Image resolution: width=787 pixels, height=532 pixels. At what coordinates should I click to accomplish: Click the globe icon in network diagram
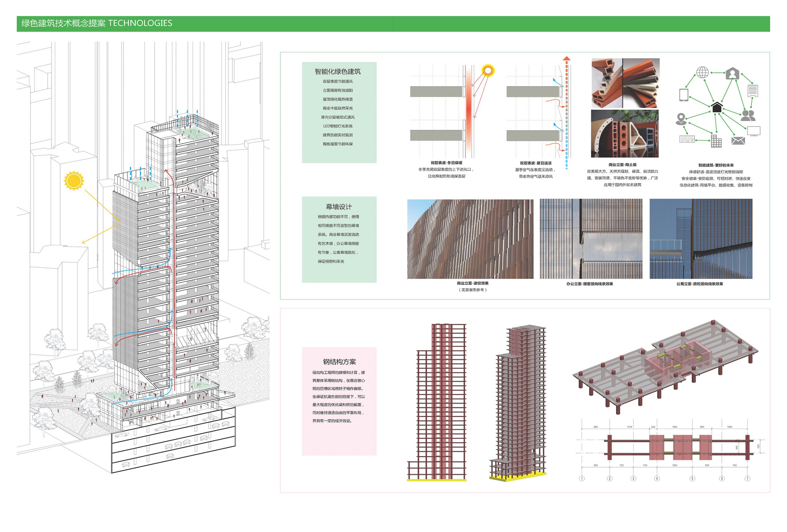click(702, 72)
